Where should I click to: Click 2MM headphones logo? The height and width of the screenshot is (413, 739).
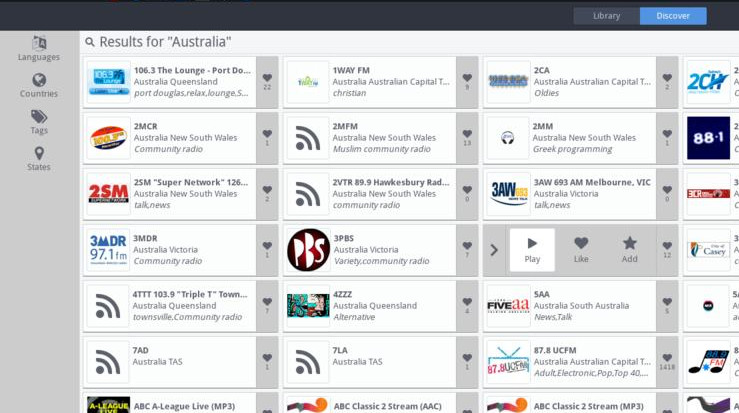click(x=508, y=138)
